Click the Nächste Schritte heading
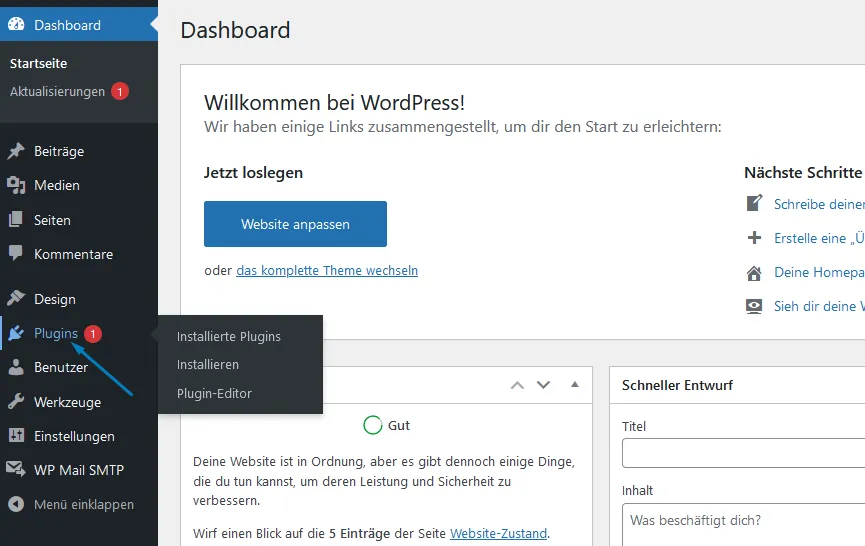The width and height of the screenshot is (865, 546). 803,173
